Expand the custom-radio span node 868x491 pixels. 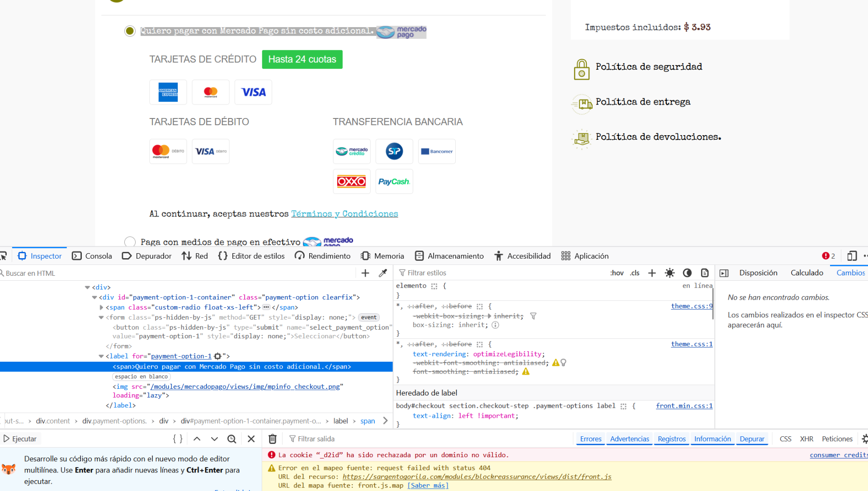pos(102,307)
